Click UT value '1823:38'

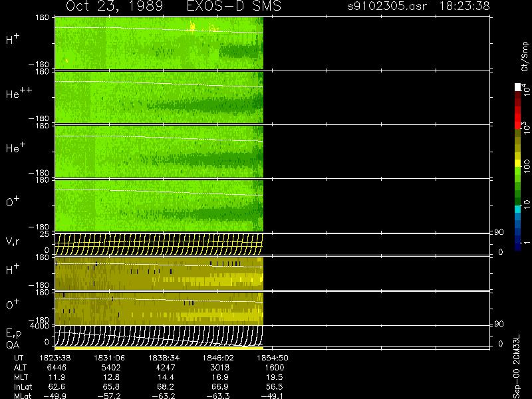(x=55, y=358)
